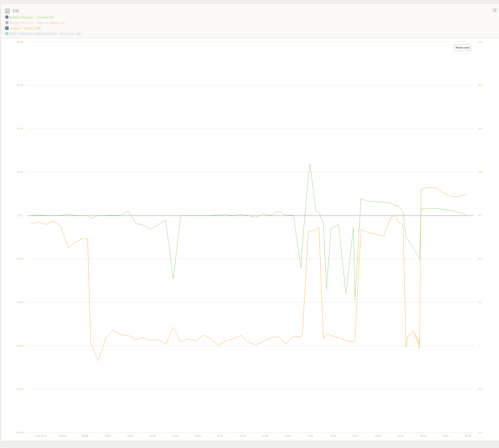Click the 11:00 time axis label

tap(107, 436)
